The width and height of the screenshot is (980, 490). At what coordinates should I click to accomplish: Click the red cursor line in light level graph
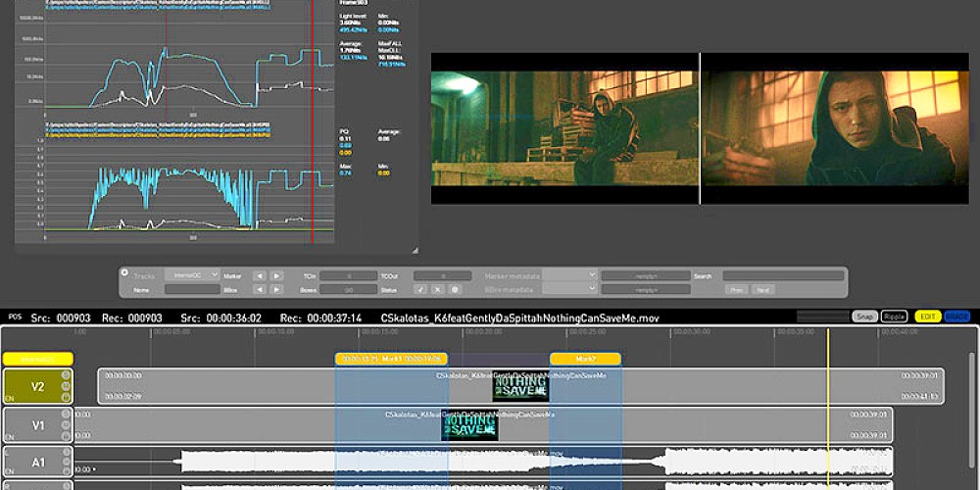[x=313, y=56]
